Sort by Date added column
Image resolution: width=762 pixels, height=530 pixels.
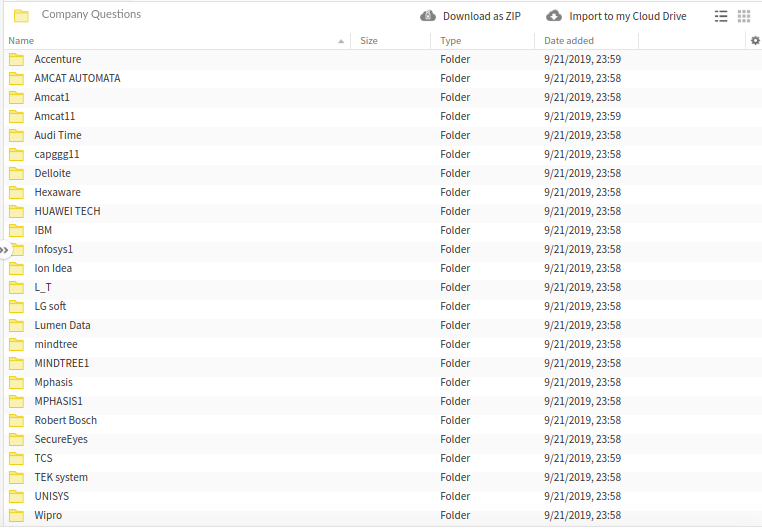[x=569, y=41]
